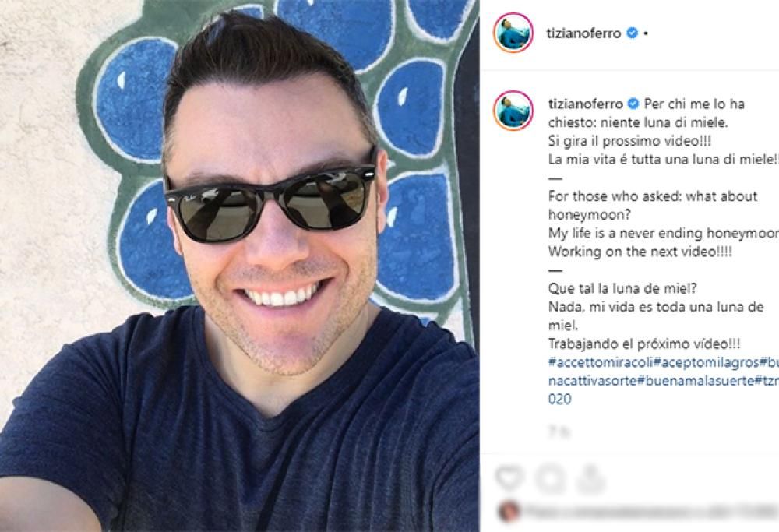Click the verified badge next to the caption username
Image resolution: width=779 pixels, height=532 pixels.
pos(633,104)
